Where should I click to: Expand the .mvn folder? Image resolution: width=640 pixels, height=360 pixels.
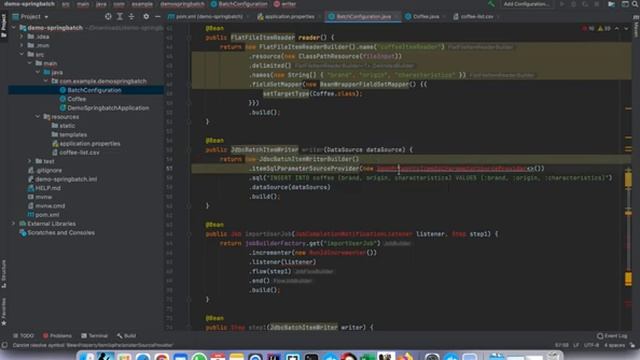(x=22, y=46)
